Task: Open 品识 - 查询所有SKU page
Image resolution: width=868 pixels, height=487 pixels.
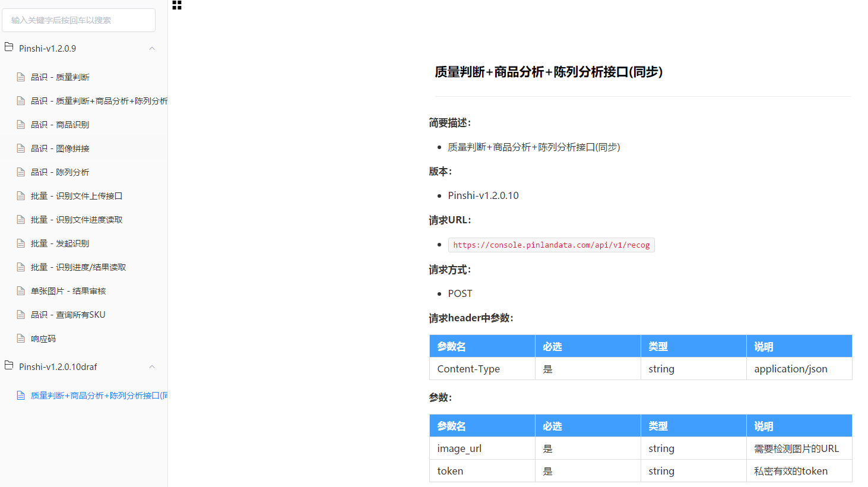Action: point(68,315)
